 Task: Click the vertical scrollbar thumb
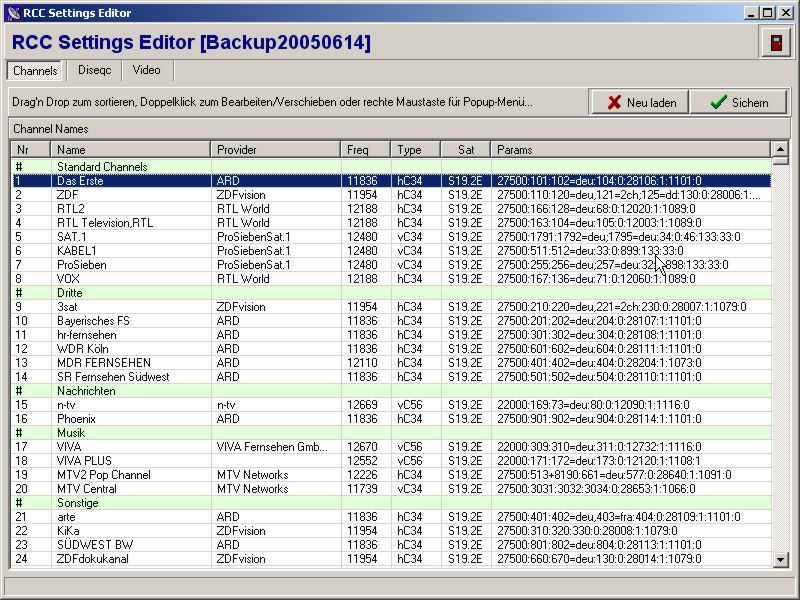click(x=780, y=161)
